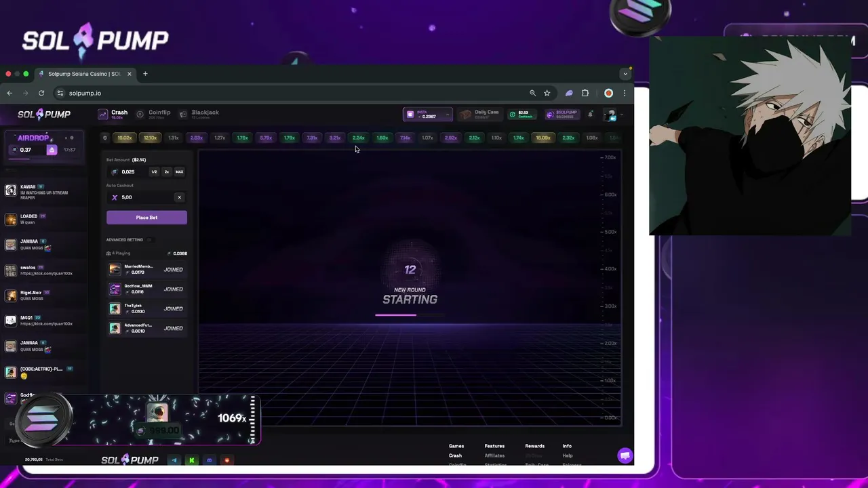Expand the Chrome tab search chevron
The width and height of the screenshot is (868, 488).
click(625, 74)
